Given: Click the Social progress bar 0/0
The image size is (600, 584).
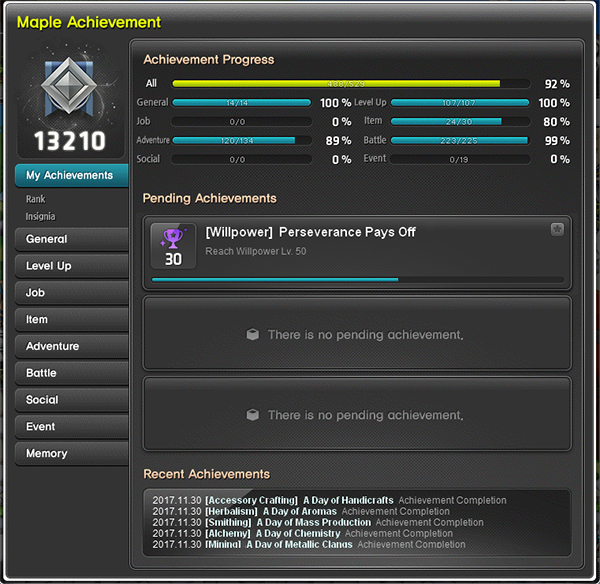Looking at the screenshot, I should coord(241,159).
